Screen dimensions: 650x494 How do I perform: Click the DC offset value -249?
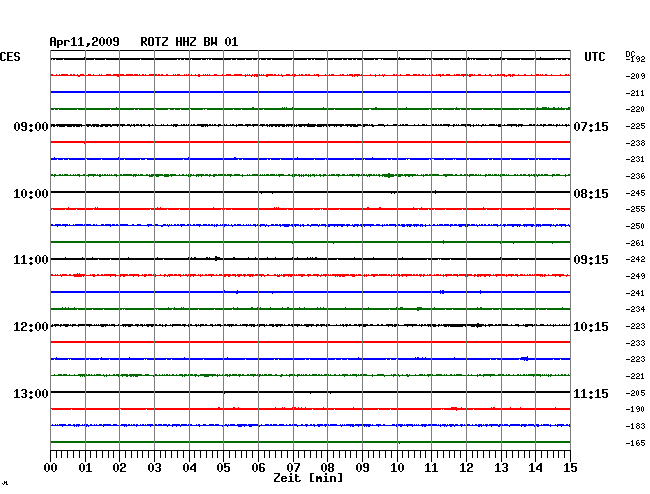(635, 276)
